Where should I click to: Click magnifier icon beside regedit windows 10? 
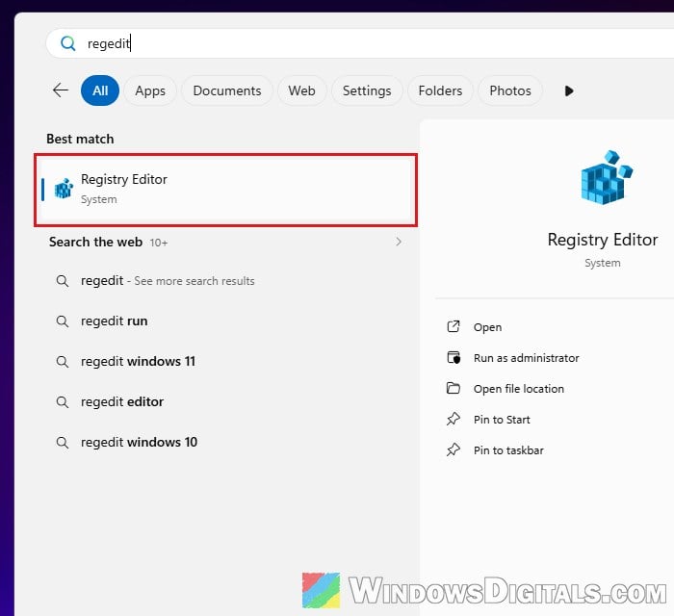pos(63,443)
